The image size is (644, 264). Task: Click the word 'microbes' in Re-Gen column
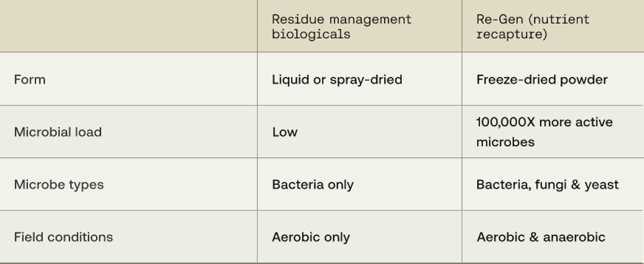[505, 142]
